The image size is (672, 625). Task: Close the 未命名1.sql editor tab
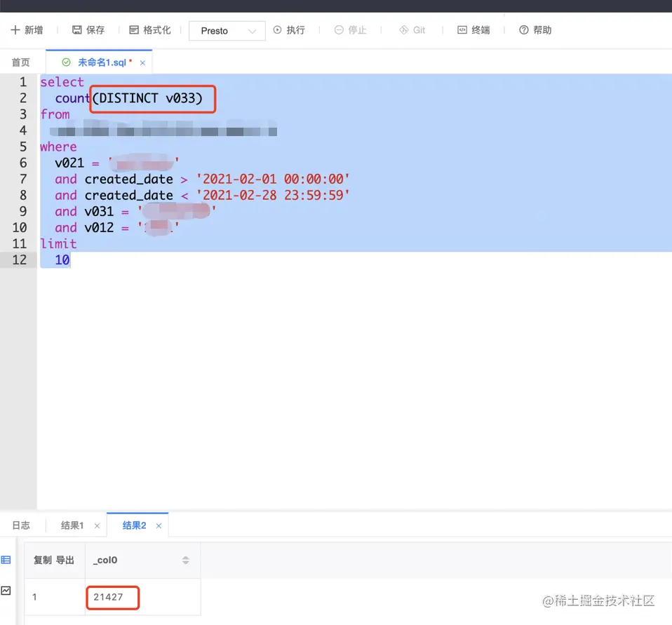pos(143,62)
